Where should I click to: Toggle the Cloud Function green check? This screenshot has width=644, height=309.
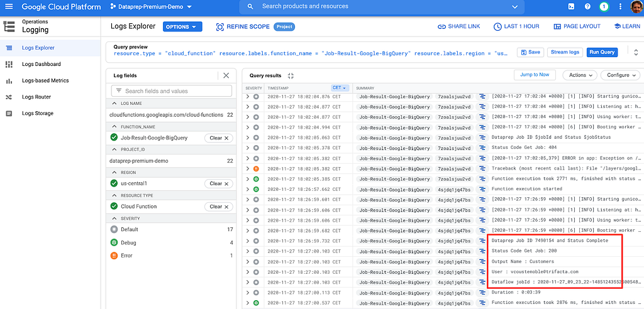pyautogui.click(x=114, y=206)
